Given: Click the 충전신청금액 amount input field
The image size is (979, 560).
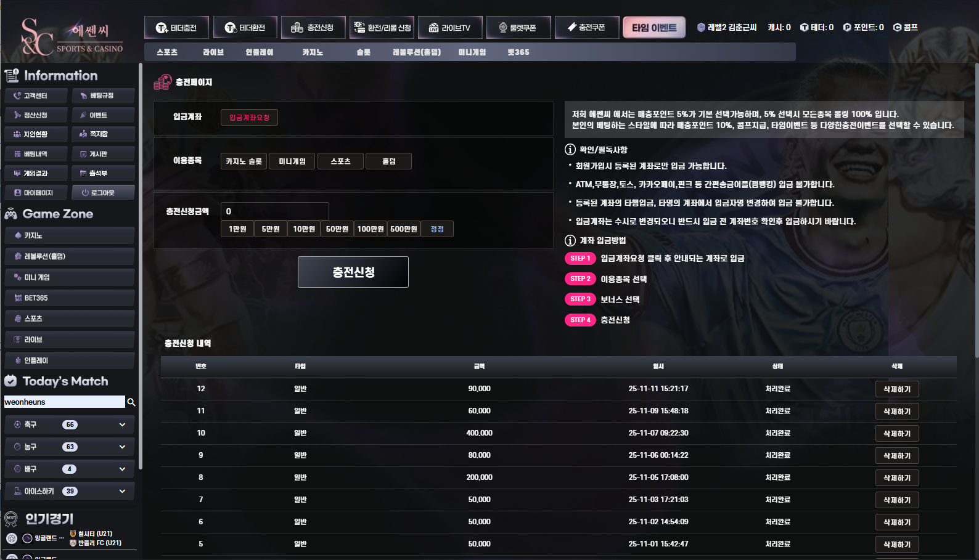Looking at the screenshot, I should coord(274,211).
